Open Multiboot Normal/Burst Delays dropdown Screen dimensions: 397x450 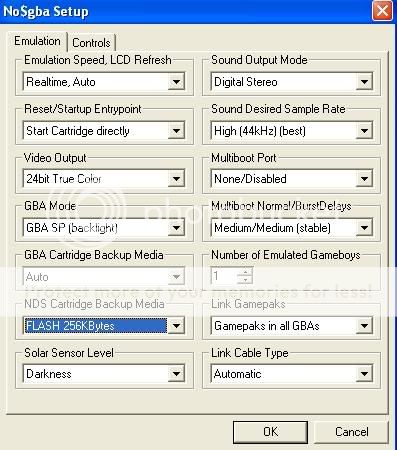coord(292,228)
